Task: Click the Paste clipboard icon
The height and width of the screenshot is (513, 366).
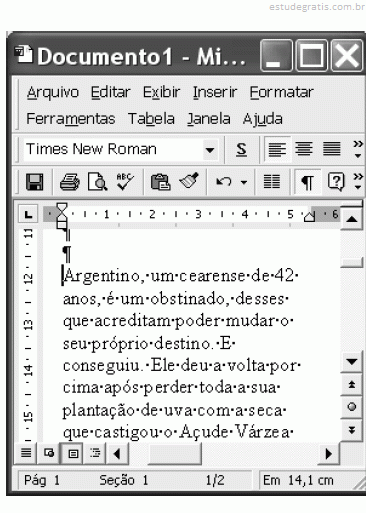Action: click(160, 182)
